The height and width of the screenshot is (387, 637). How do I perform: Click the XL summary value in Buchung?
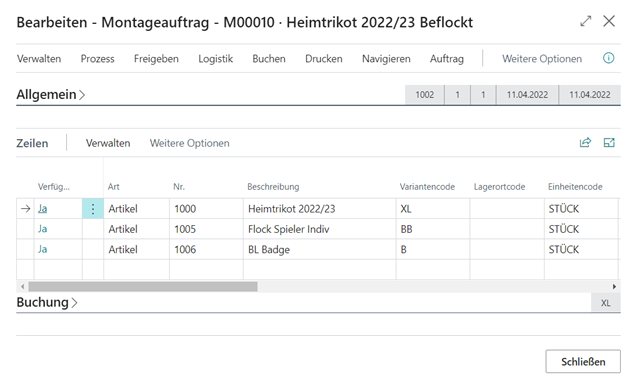click(x=606, y=303)
